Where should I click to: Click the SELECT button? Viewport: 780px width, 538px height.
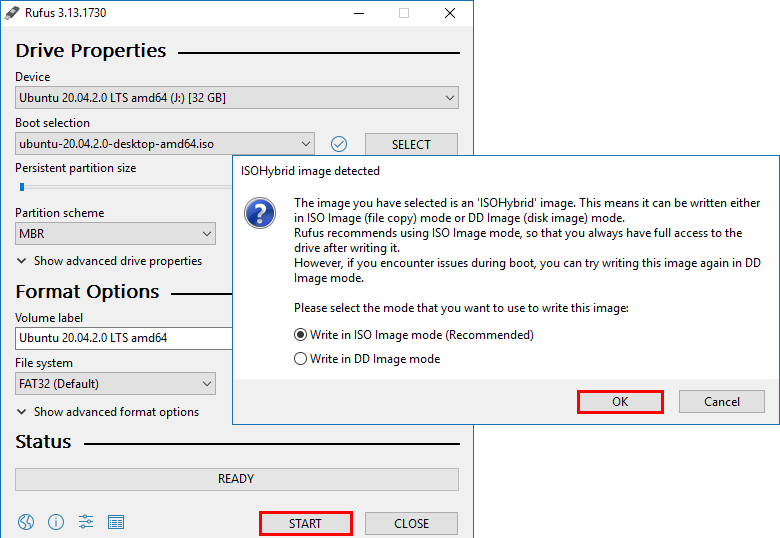pos(411,144)
